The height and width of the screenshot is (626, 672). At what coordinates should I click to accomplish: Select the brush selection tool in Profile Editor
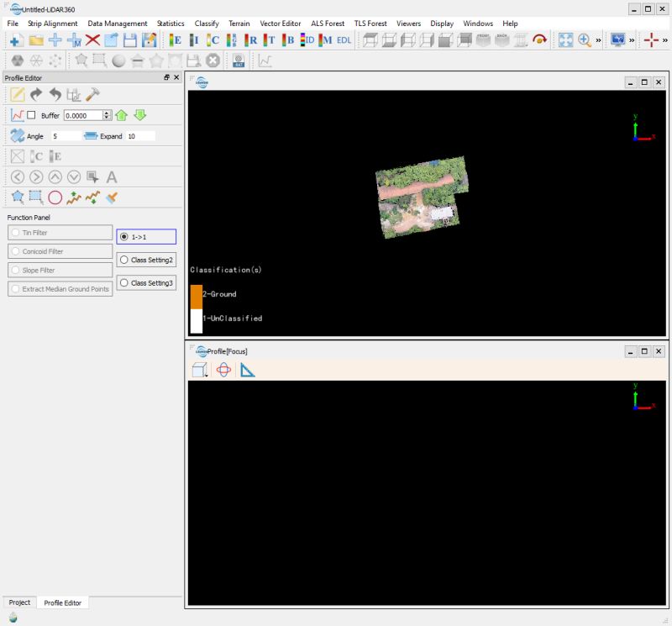pos(113,196)
